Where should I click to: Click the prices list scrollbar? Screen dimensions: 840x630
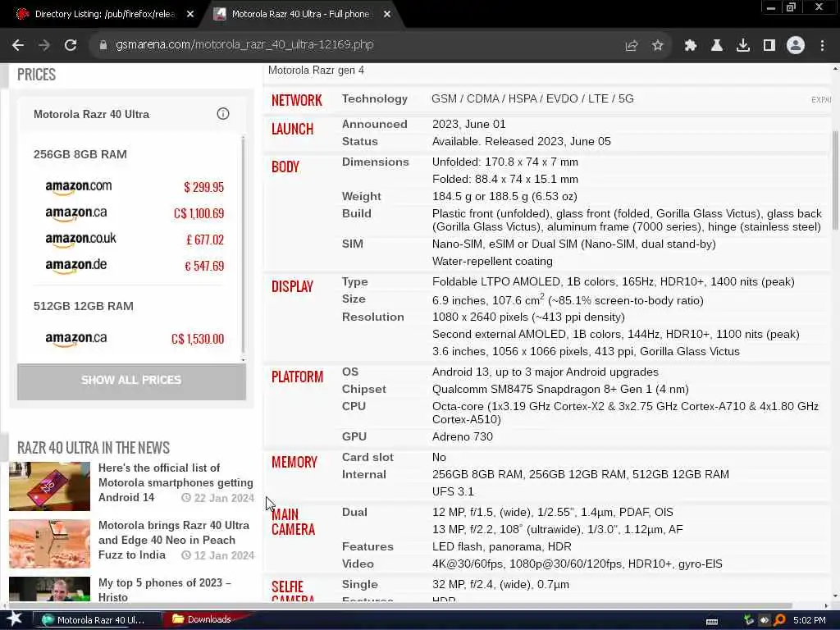click(243, 245)
